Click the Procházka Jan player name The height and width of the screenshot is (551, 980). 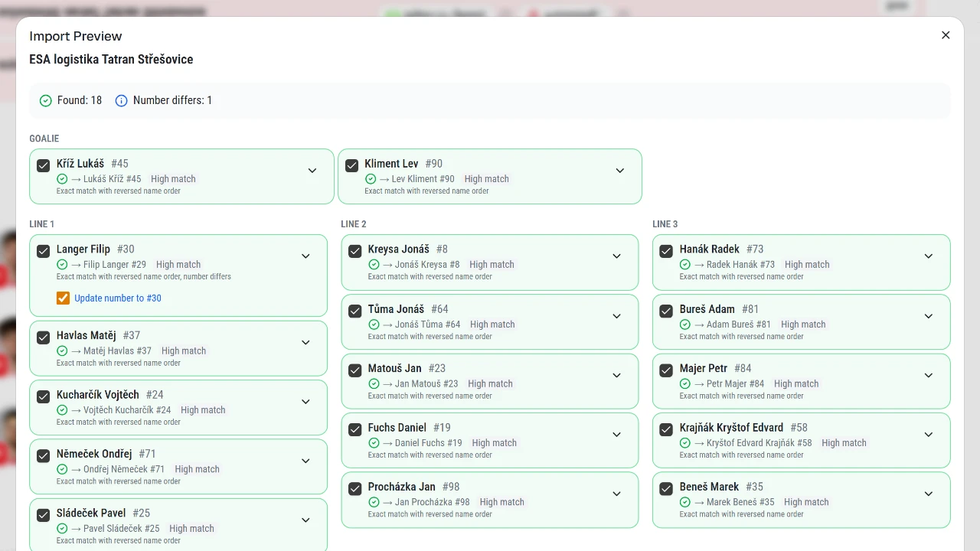pos(402,487)
